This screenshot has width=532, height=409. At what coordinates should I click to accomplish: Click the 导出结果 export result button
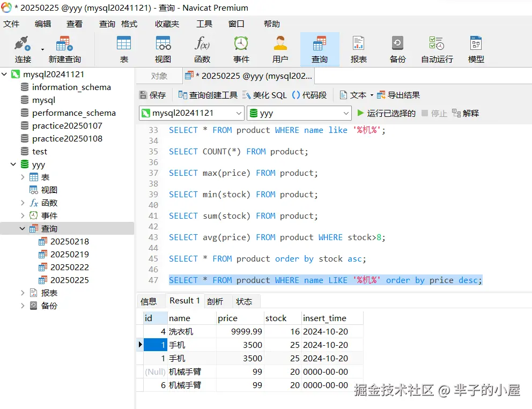(x=398, y=95)
